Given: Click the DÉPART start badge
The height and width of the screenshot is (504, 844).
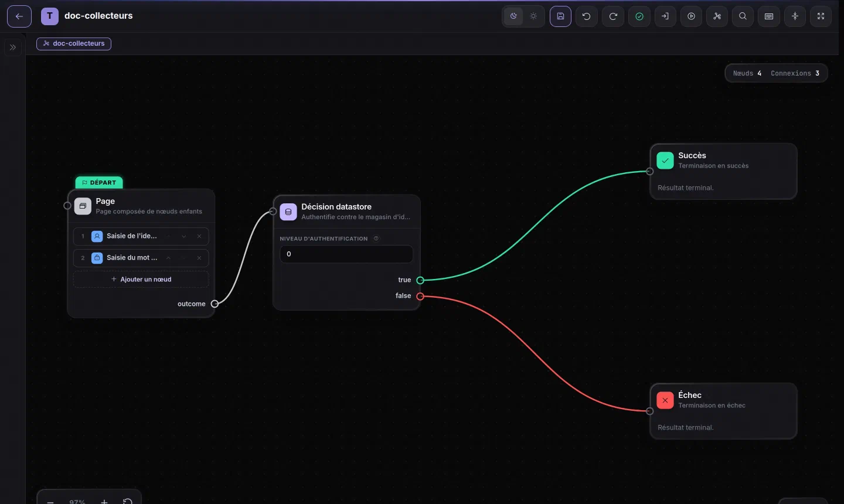Looking at the screenshot, I should 99,183.
